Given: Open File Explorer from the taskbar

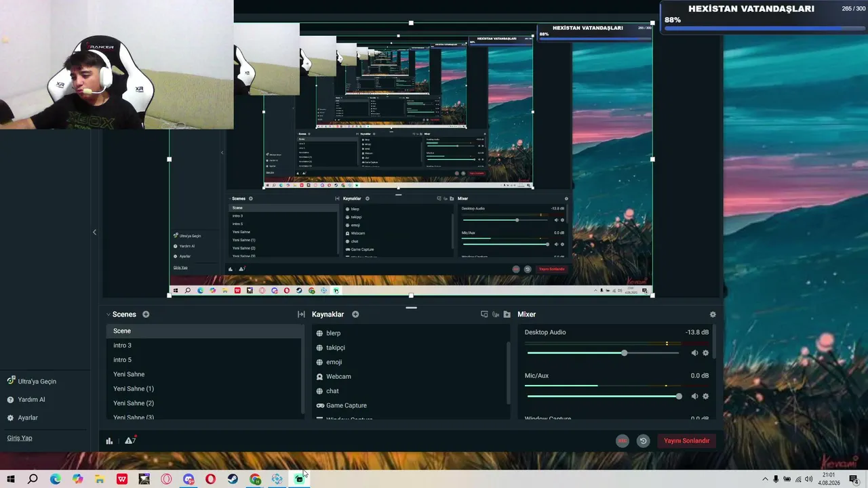Looking at the screenshot, I should pos(100,479).
